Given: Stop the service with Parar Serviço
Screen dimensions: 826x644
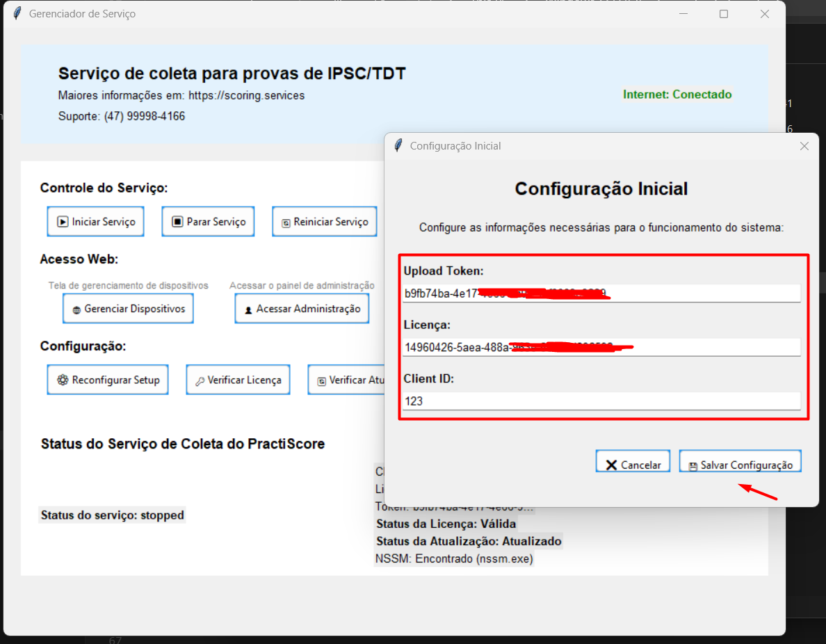Looking at the screenshot, I should (208, 221).
